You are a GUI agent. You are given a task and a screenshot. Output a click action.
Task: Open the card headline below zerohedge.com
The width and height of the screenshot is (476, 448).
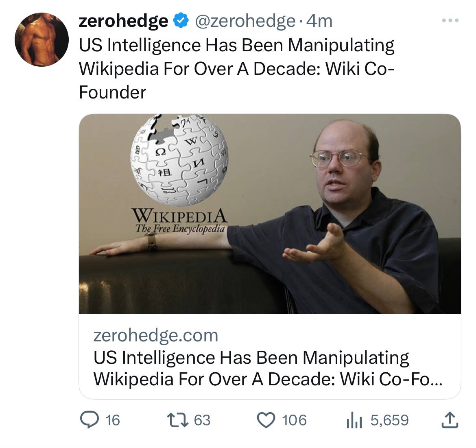[268, 368]
